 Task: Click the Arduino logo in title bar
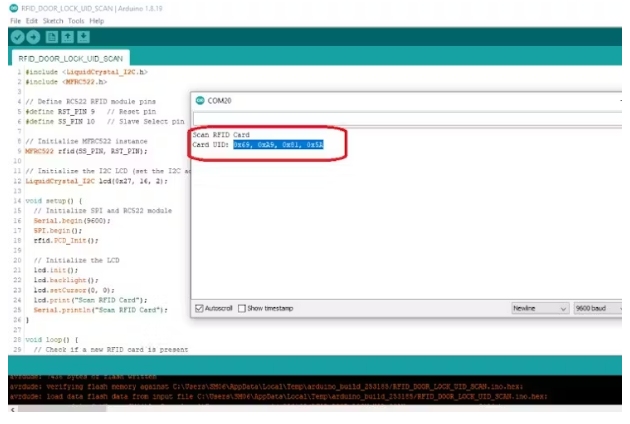[x=13, y=8]
